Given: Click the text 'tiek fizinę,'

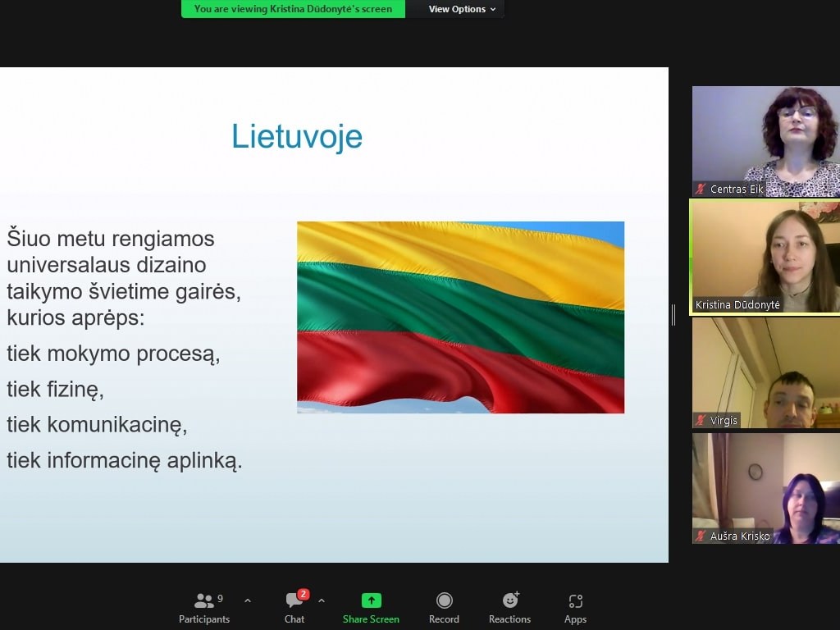Looking at the screenshot, I should click(55, 390).
